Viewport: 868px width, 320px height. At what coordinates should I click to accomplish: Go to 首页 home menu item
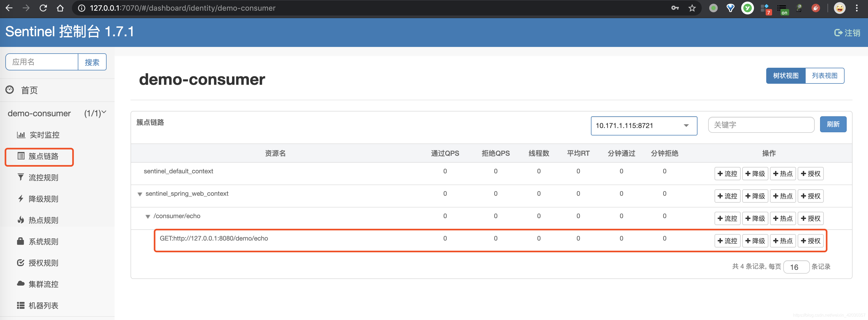29,90
